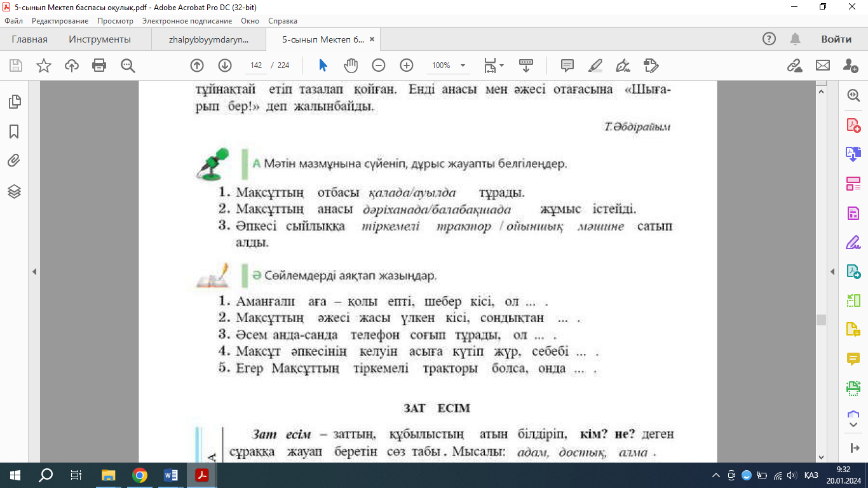Click the scrolling mode toolbar icon
The height and width of the screenshot is (488, 868).
[526, 65]
